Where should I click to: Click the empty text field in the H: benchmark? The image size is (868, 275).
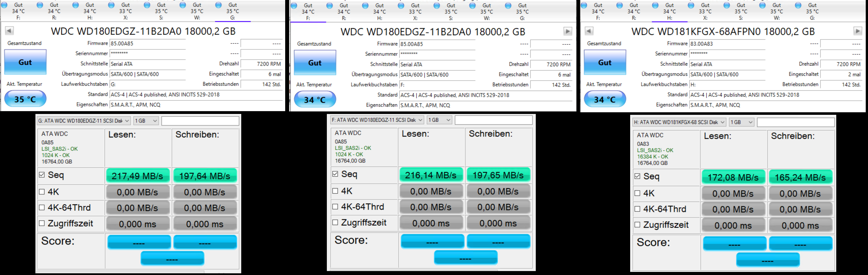point(796,122)
